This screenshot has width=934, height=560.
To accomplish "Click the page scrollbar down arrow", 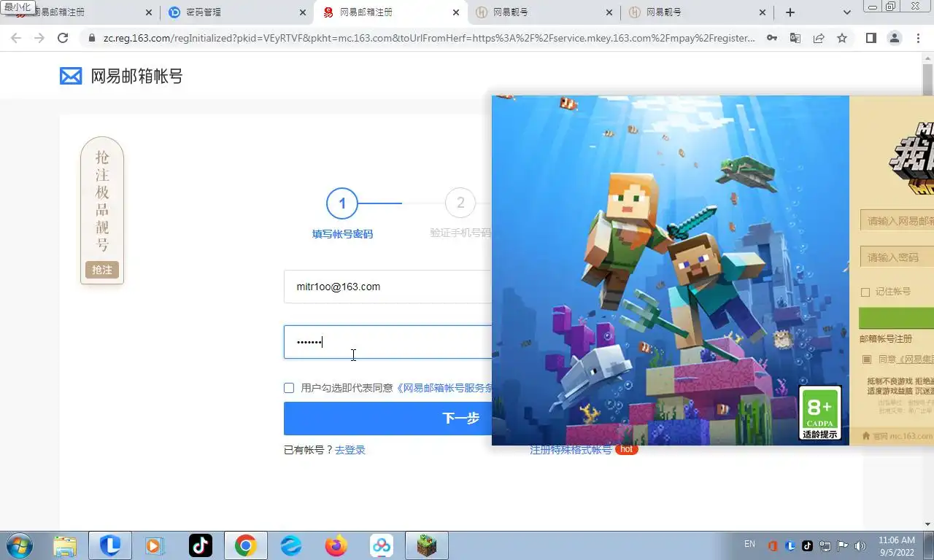I will (x=927, y=524).
